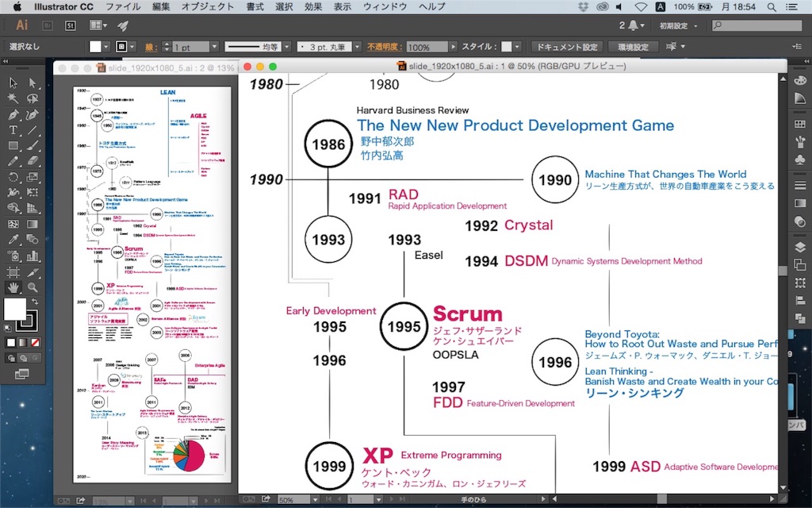Click the Fill color swatch in toolbox
This screenshot has height=508, width=812.
[x=15, y=310]
